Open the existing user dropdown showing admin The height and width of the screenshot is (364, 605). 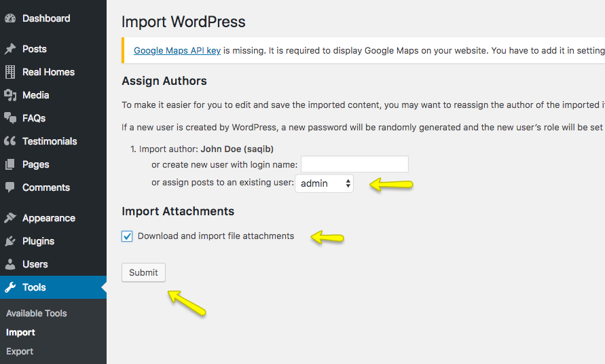point(324,183)
